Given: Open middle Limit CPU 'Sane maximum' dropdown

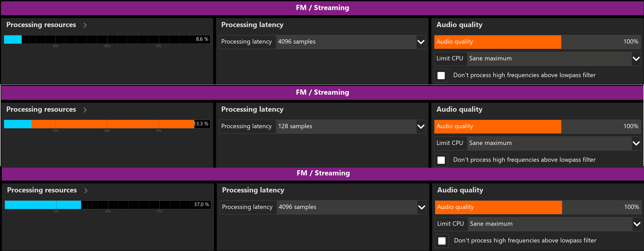Looking at the screenshot, I should pyautogui.click(x=554, y=143).
